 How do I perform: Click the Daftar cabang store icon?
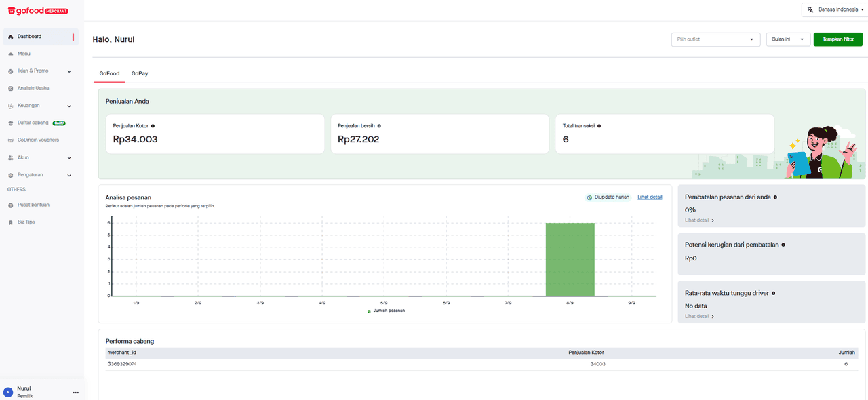pos(10,123)
